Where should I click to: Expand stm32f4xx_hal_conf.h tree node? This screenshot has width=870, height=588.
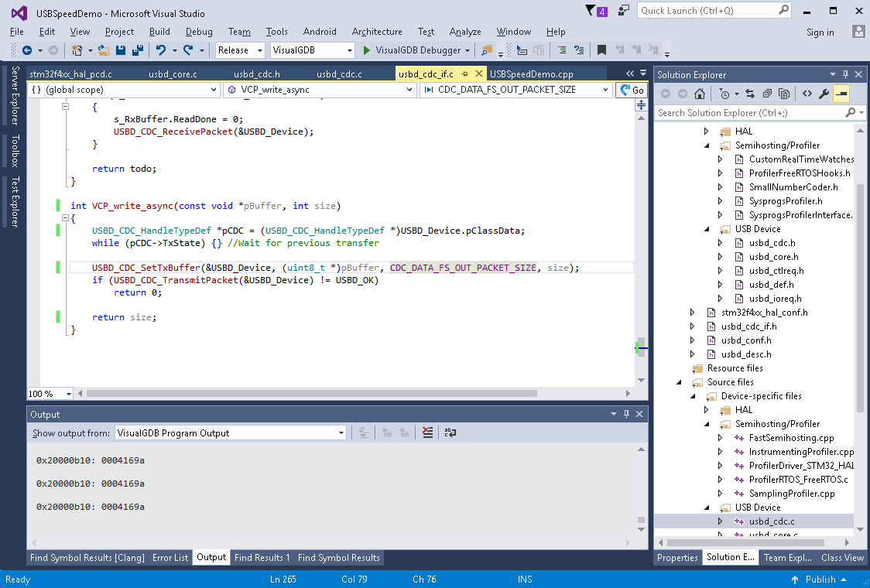click(693, 313)
